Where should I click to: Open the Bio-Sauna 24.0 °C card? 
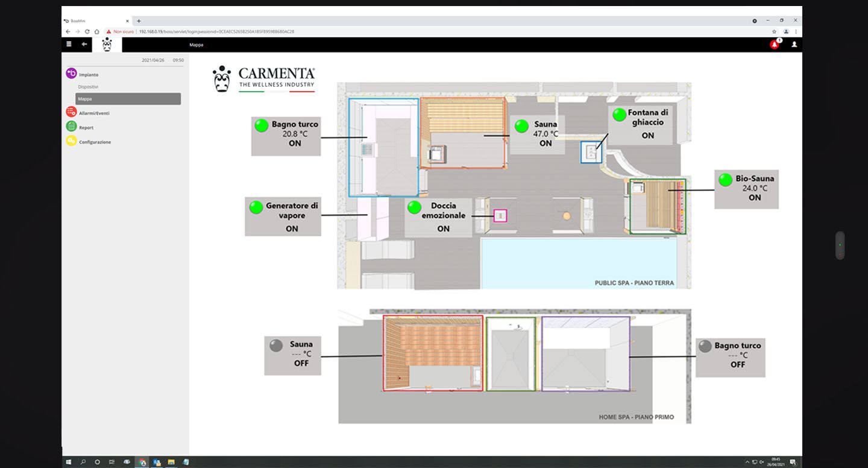tap(746, 189)
